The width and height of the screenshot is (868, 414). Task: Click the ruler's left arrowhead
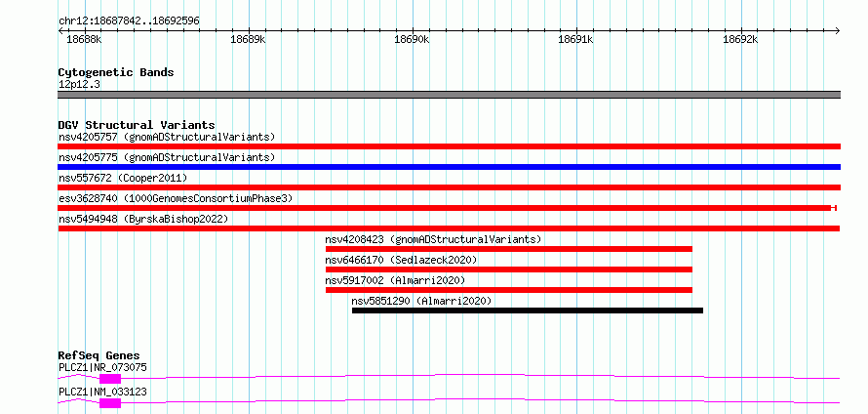coord(60,30)
